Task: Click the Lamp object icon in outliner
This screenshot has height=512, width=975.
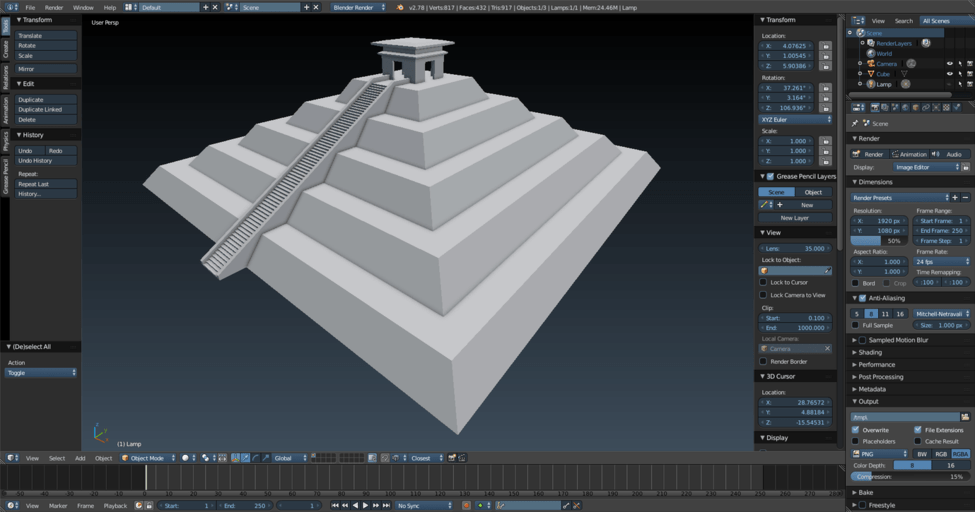Action: pyautogui.click(x=871, y=84)
